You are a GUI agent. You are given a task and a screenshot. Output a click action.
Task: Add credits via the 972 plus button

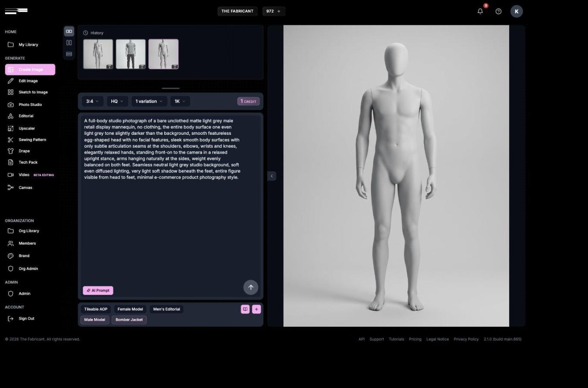274,11
